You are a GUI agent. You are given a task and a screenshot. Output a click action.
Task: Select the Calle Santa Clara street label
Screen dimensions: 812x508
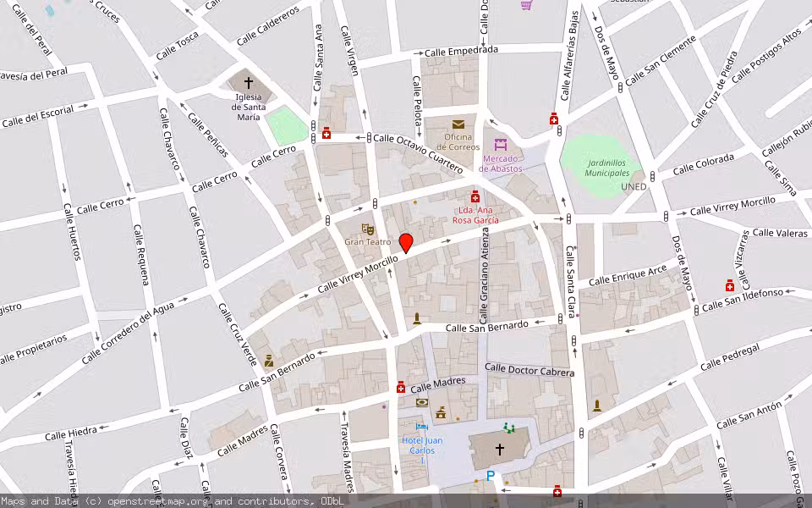click(570, 281)
